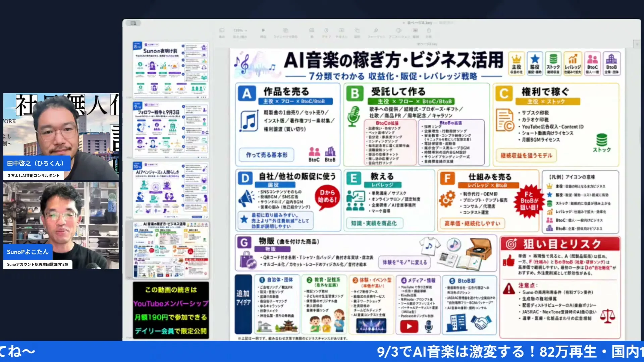Start the slideshow with the Play button
Image resolution: width=644 pixels, height=362 pixels.
pos(263,31)
